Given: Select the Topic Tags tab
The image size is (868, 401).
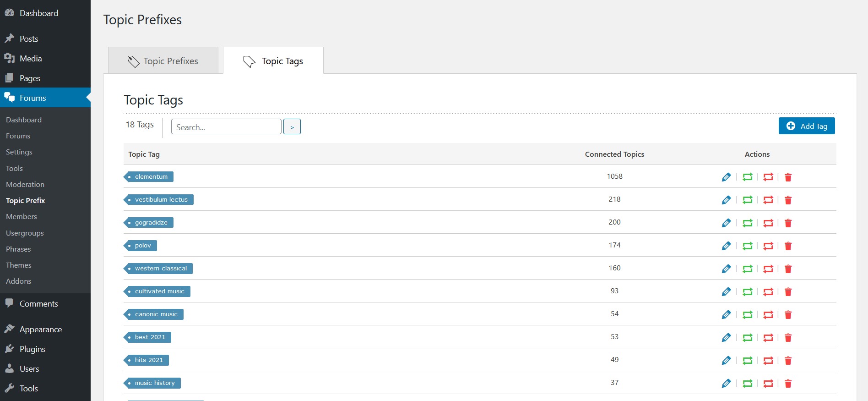Looking at the screenshot, I should 273,61.
